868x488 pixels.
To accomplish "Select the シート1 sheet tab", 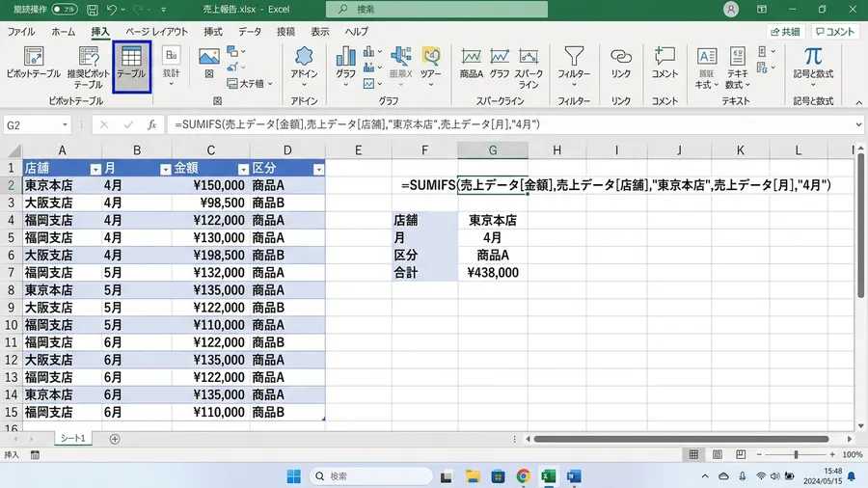I will [x=73, y=438].
